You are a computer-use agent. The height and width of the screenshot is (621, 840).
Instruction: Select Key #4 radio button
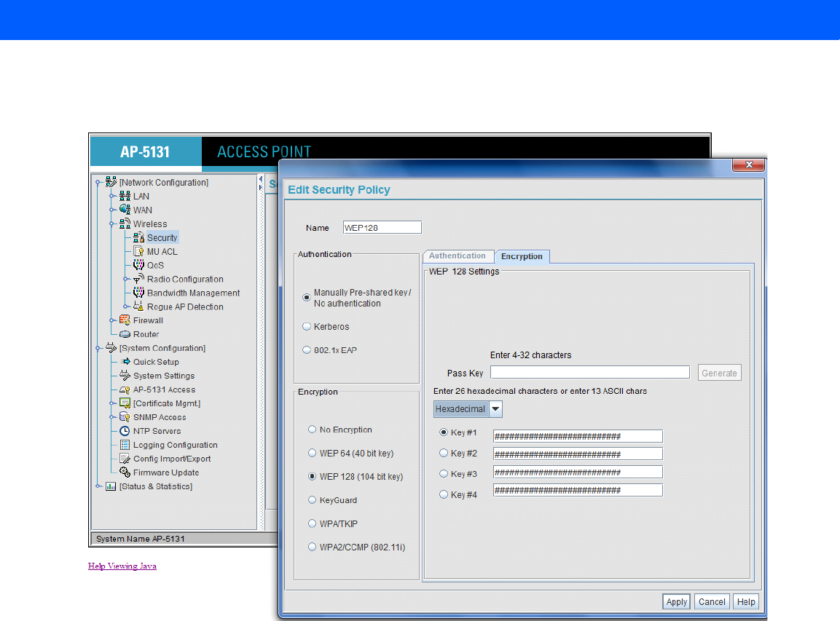pos(444,494)
